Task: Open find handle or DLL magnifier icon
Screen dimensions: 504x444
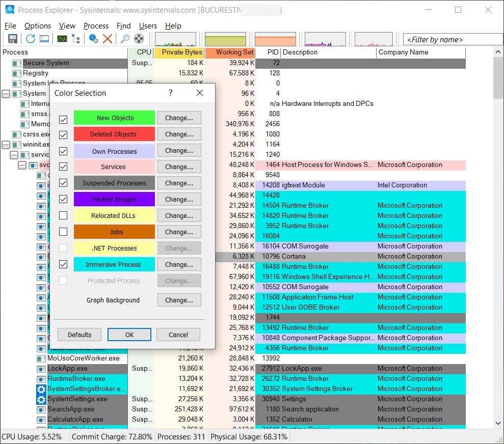Action: tap(125, 39)
